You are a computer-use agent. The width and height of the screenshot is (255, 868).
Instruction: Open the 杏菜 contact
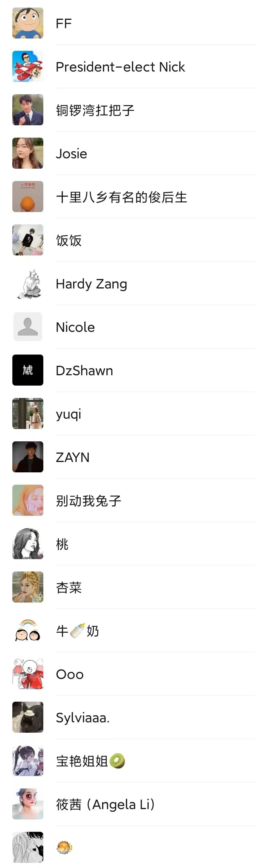[127, 587]
